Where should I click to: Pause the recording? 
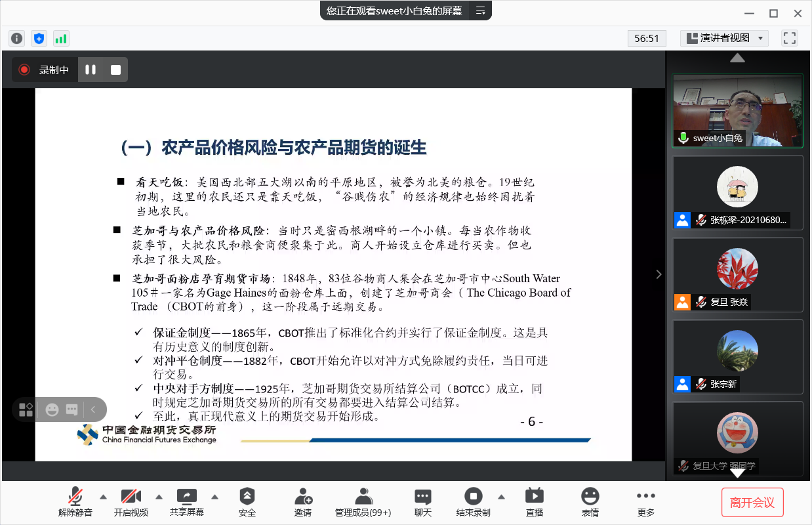(x=91, y=70)
